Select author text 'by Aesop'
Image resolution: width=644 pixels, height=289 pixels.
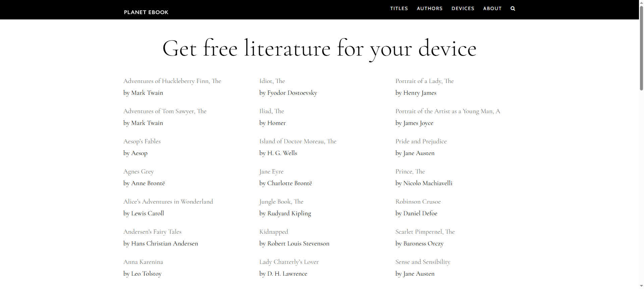(136, 153)
